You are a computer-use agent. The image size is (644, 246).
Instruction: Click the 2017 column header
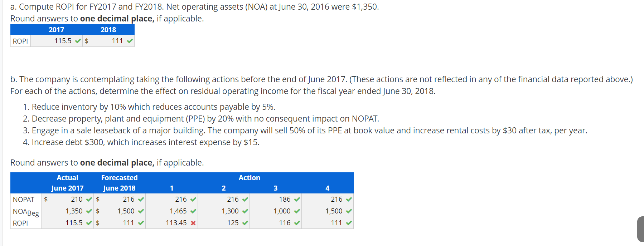[x=56, y=30]
